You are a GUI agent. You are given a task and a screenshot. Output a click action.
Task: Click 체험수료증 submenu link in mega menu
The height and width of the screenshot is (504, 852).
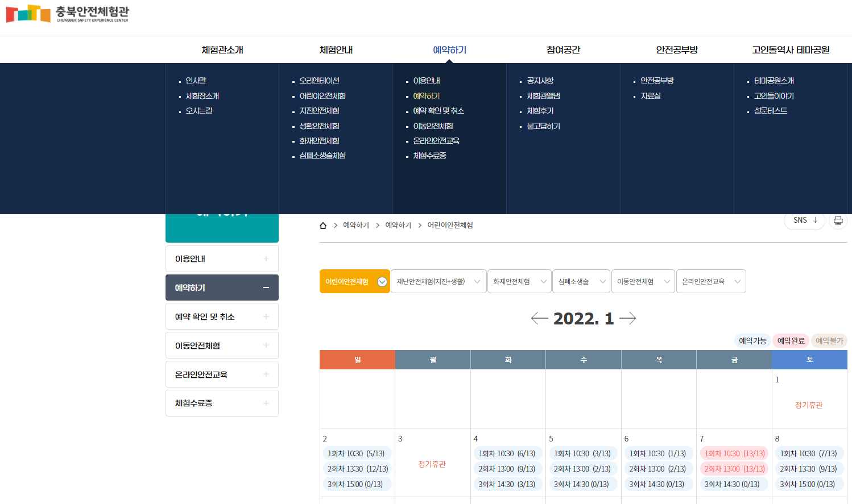pos(430,156)
